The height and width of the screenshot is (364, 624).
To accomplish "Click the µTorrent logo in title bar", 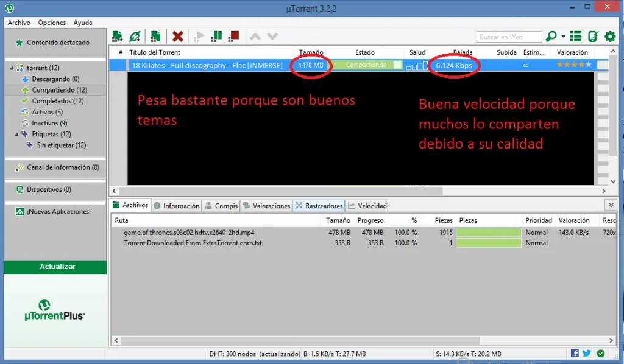I will point(10,8).
